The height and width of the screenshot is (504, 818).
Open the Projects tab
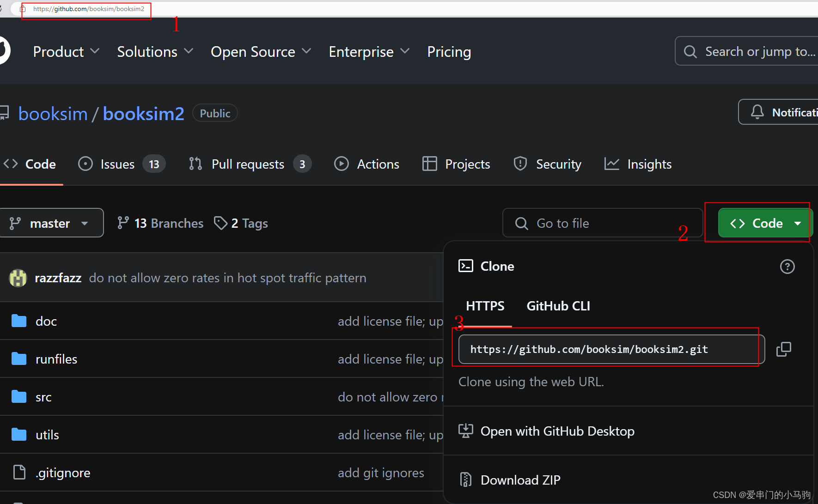pyautogui.click(x=456, y=164)
